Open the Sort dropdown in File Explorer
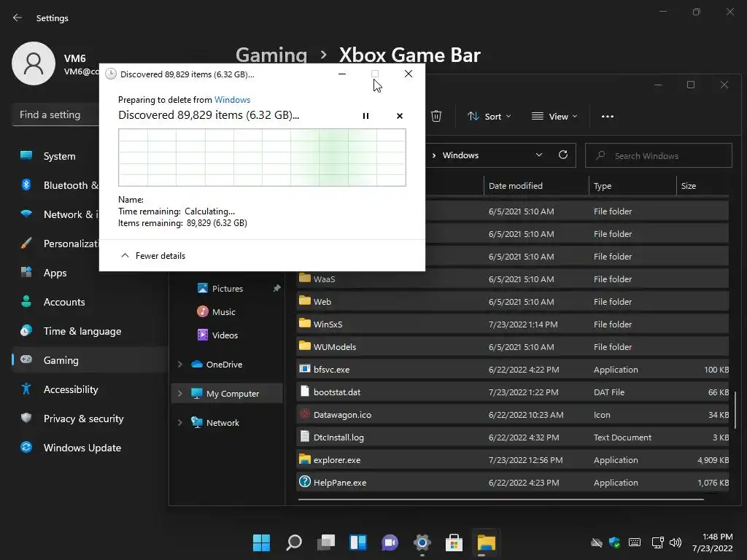Viewport: 747px width, 560px height. pos(489,116)
